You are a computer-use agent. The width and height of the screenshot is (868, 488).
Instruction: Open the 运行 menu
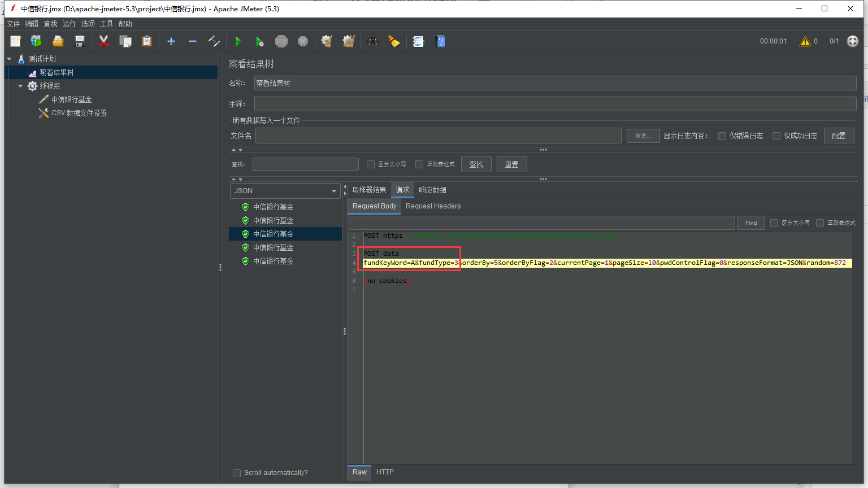69,24
